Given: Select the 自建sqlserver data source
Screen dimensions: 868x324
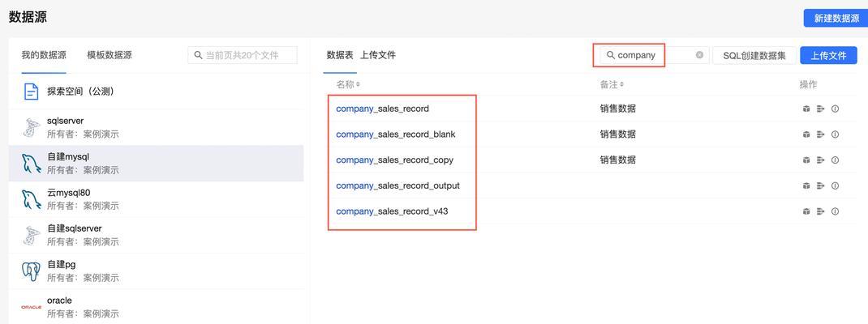Looking at the screenshot, I should coord(156,235).
